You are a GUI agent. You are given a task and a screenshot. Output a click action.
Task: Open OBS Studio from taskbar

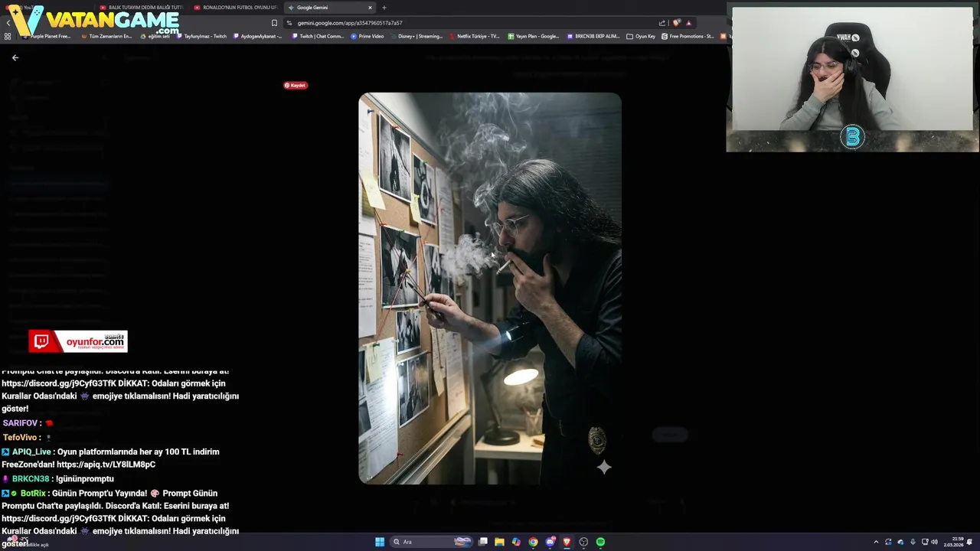tap(583, 542)
